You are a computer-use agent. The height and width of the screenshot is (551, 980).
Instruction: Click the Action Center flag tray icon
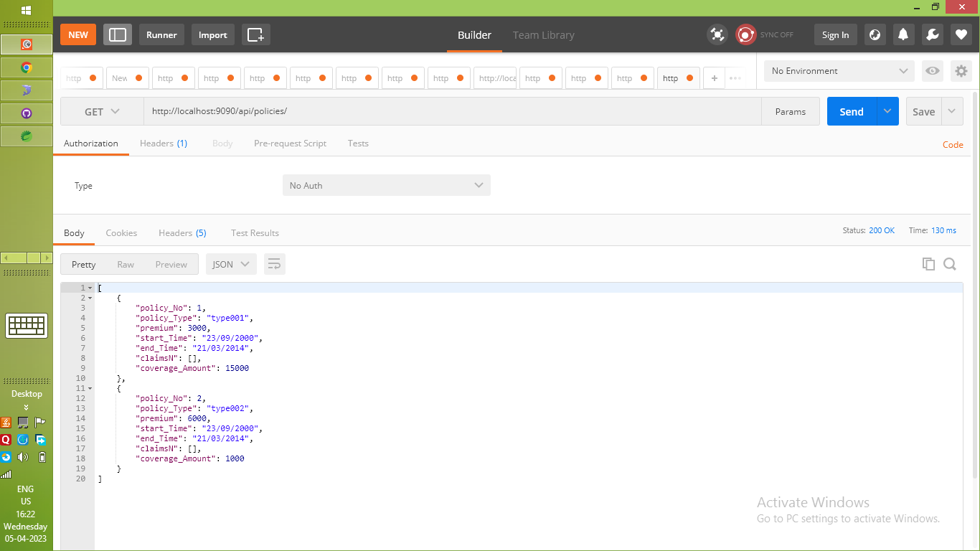pyautogui.click(x=41, y=422)
